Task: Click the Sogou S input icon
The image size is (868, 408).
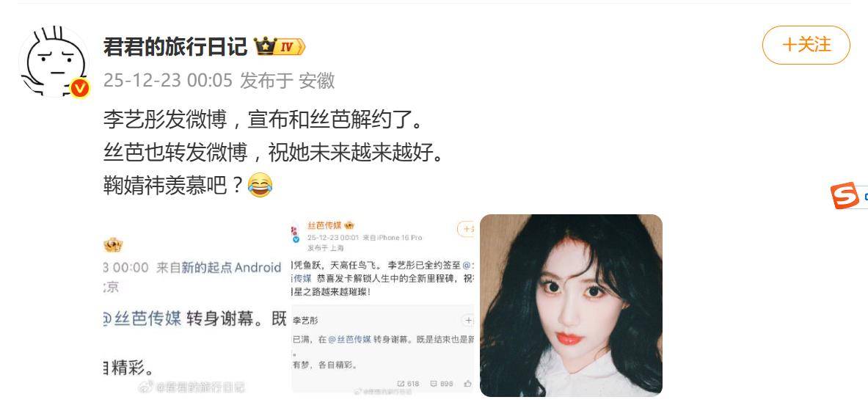Action: (844, 195)
